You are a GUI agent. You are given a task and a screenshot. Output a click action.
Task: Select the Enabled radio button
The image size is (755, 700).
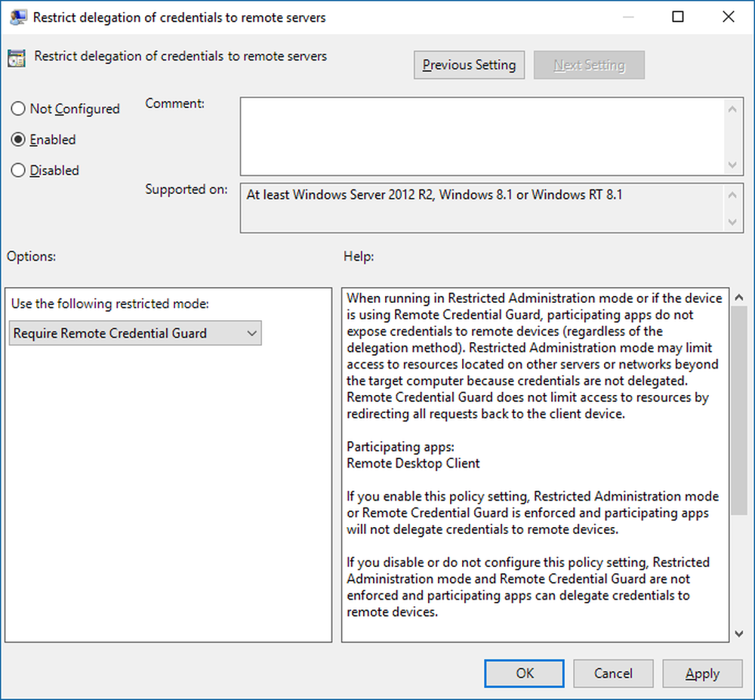[x=18, y=140]
